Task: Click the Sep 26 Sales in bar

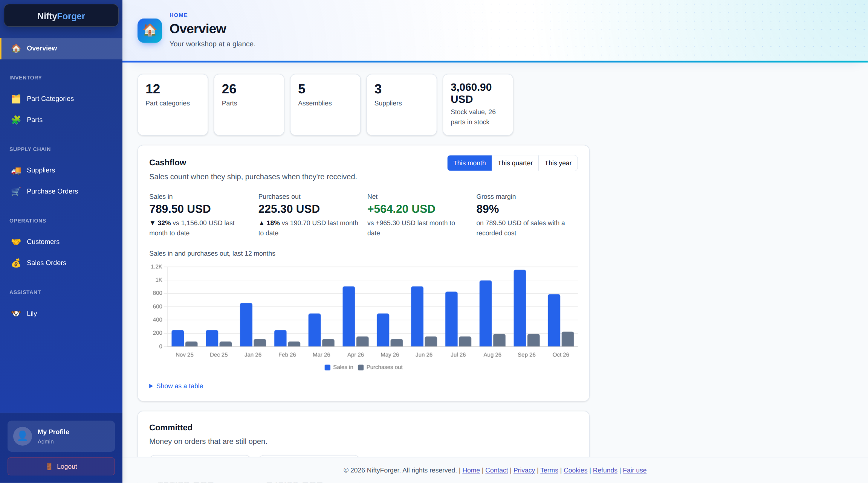Action: [x=520, y=308]
